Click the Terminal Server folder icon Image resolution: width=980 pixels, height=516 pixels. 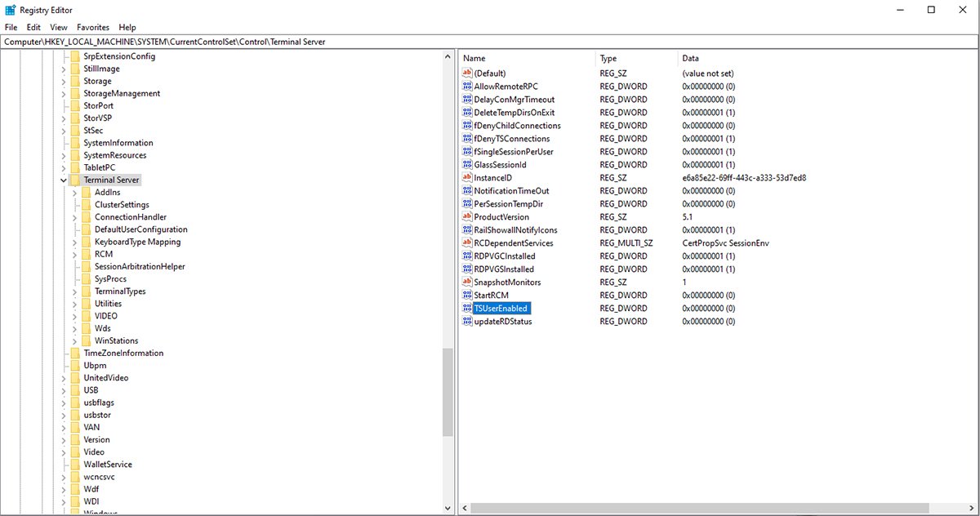click(x=75, y=180)
